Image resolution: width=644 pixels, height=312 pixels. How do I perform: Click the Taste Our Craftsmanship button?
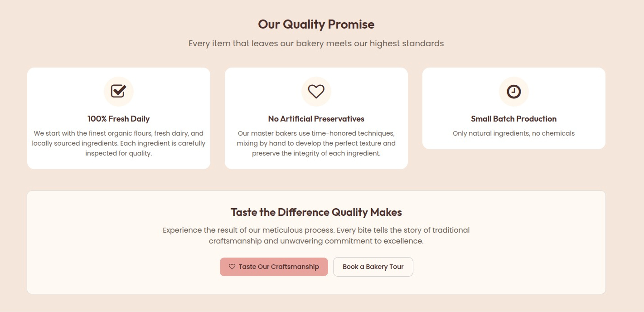point(274,267)
